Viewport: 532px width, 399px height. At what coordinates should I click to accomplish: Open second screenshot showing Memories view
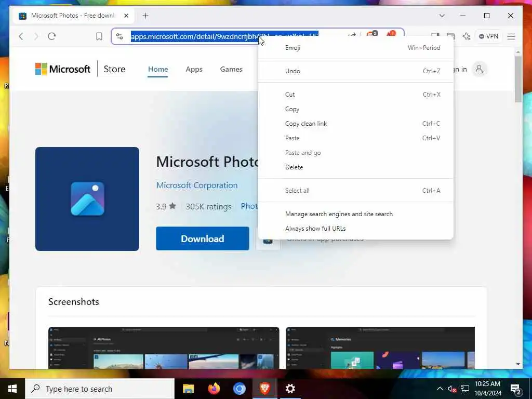pos(380,348)
